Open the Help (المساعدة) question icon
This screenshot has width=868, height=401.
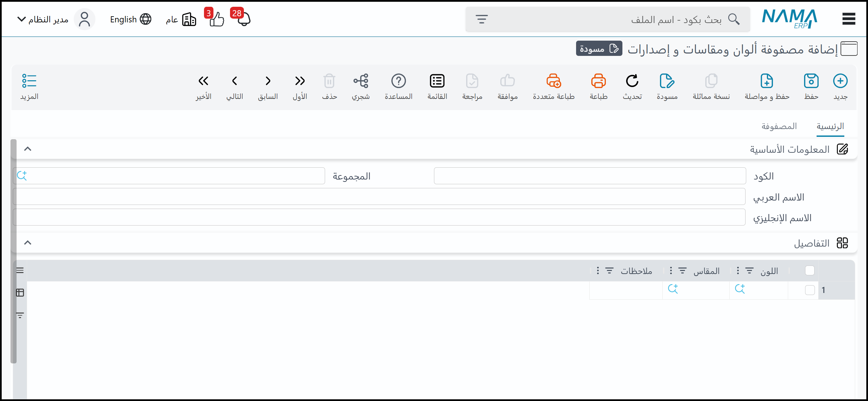tap(398, 81)
